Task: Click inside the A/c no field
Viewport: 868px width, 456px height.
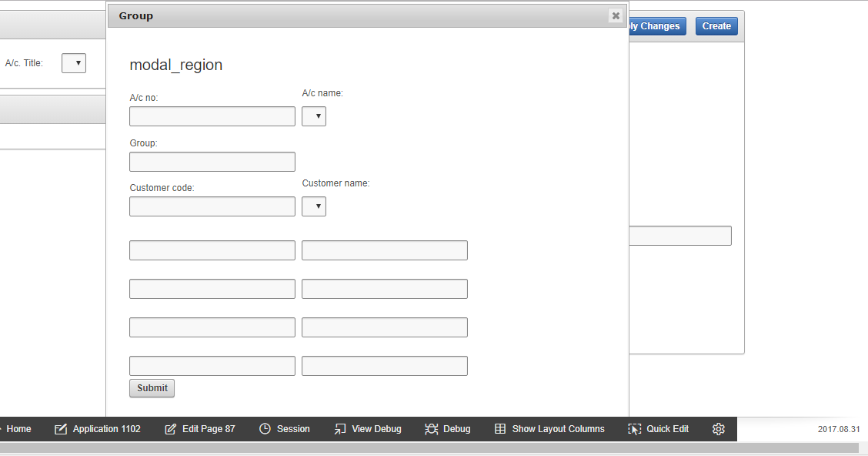Action: tap(212, 116)
